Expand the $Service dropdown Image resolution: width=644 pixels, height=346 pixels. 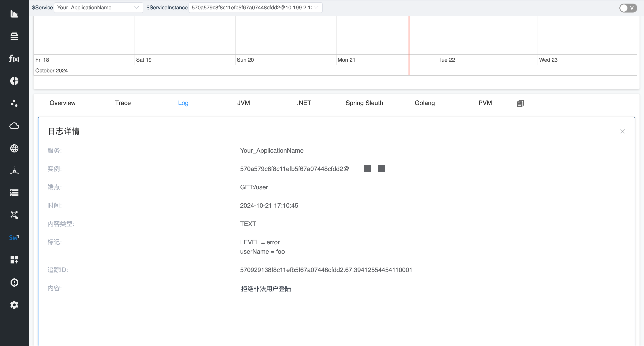[98, 8]
